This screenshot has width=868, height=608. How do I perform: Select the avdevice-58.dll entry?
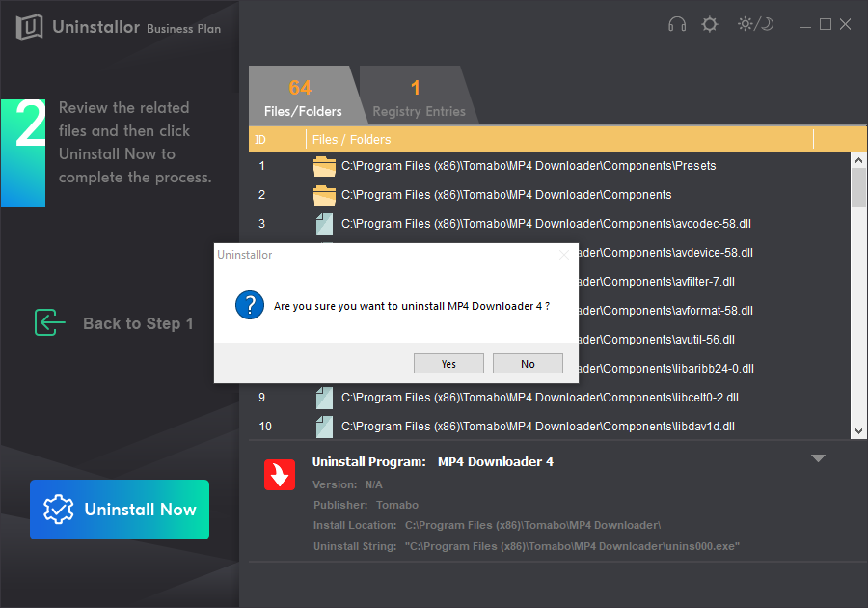tap(665, 253)
